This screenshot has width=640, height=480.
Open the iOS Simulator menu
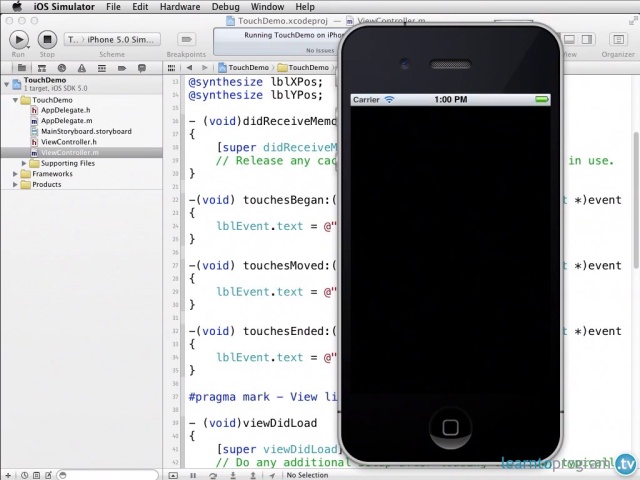(x=64, y=7)
